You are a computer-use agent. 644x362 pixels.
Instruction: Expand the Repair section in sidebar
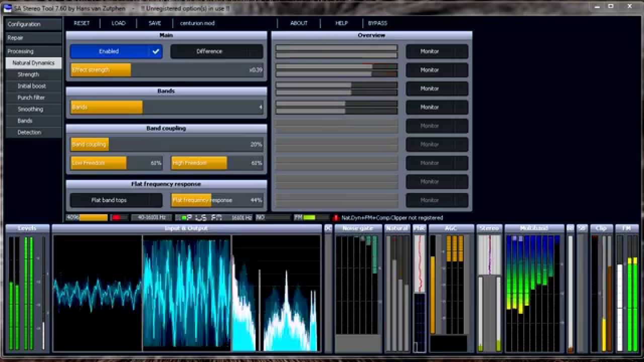tap(33, 38)
